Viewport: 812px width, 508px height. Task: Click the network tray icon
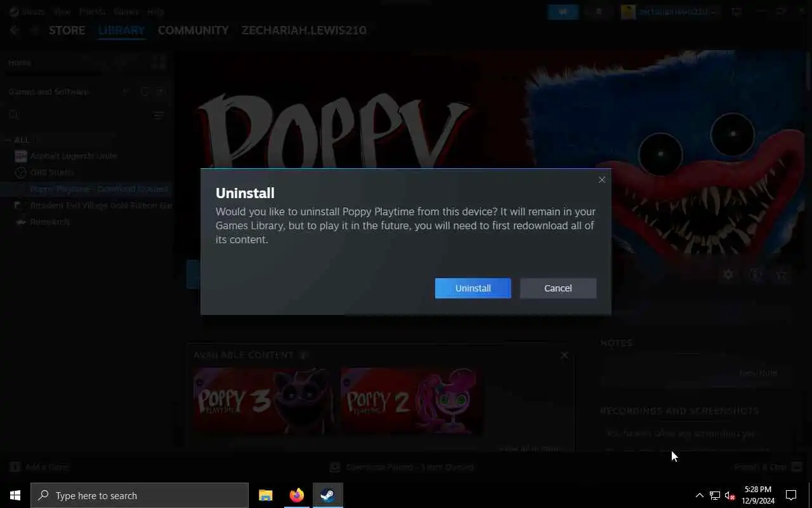coord(714,495)
